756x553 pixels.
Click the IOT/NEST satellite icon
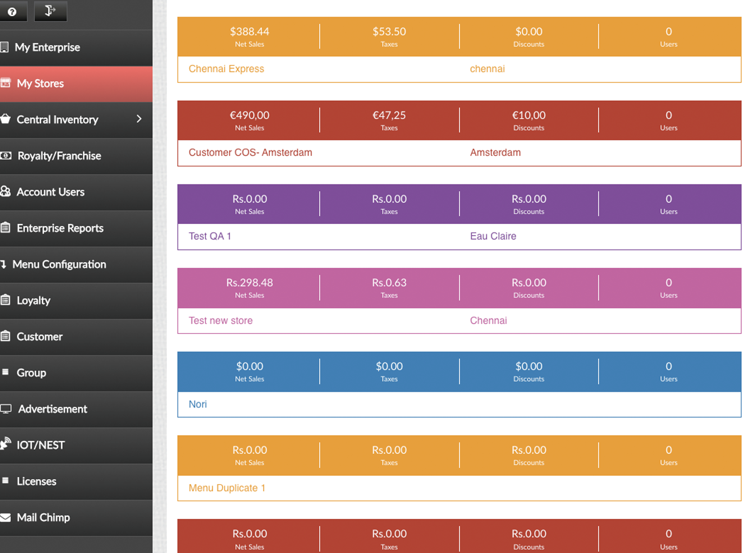point(5,443)
